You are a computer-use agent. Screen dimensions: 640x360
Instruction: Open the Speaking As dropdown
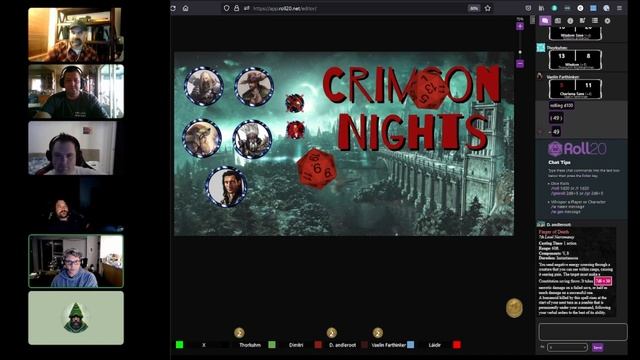(567, 347)
